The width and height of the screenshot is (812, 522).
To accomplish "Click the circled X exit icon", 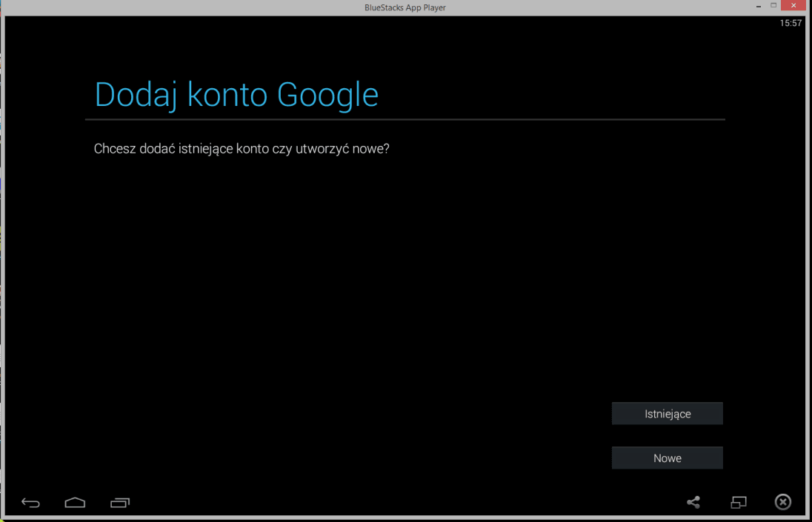I will (783, 502).
